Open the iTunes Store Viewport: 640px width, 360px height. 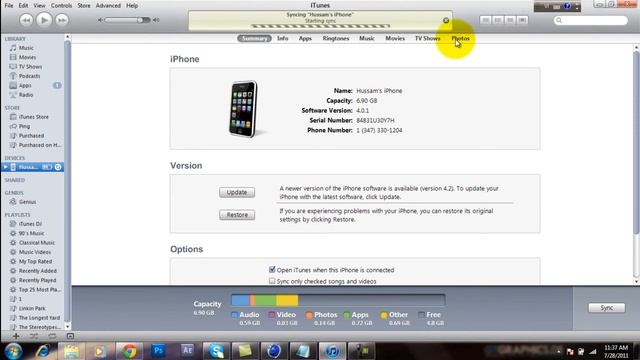click(33, 117)
